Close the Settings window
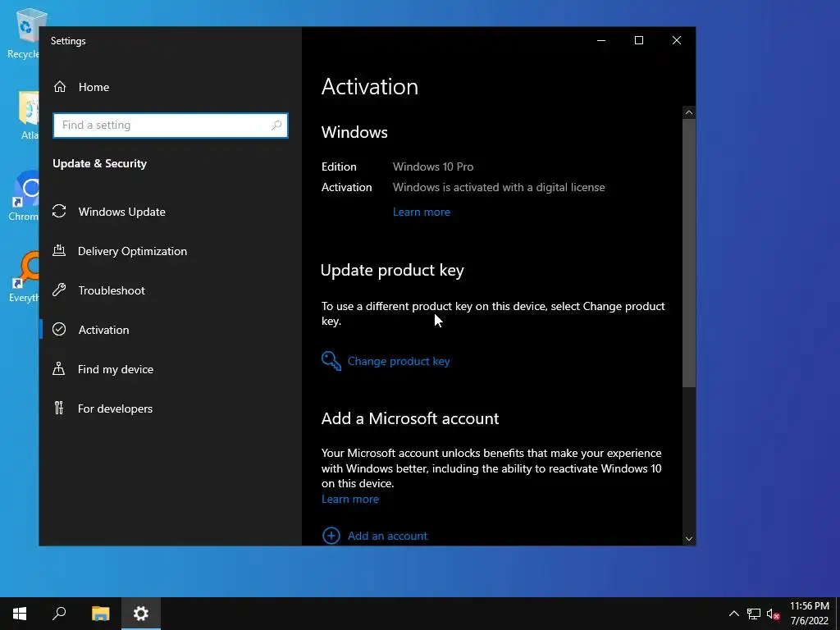Image resolution: width=840 pixels, height=630 pixels. pos(677,40)
